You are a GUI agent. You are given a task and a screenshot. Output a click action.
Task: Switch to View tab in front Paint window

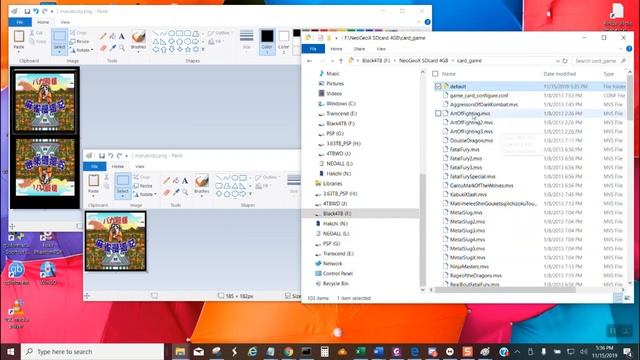140,167
